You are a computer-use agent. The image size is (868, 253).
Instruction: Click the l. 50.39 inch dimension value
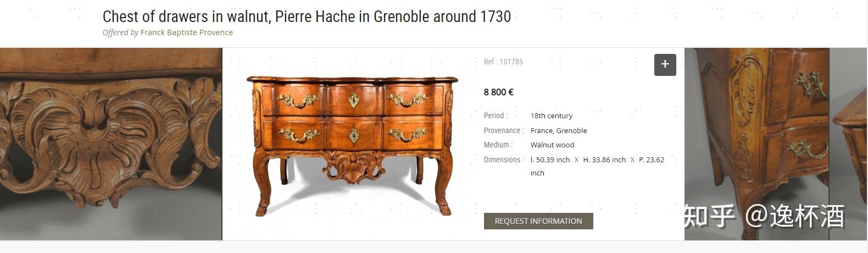click(550, 159)
